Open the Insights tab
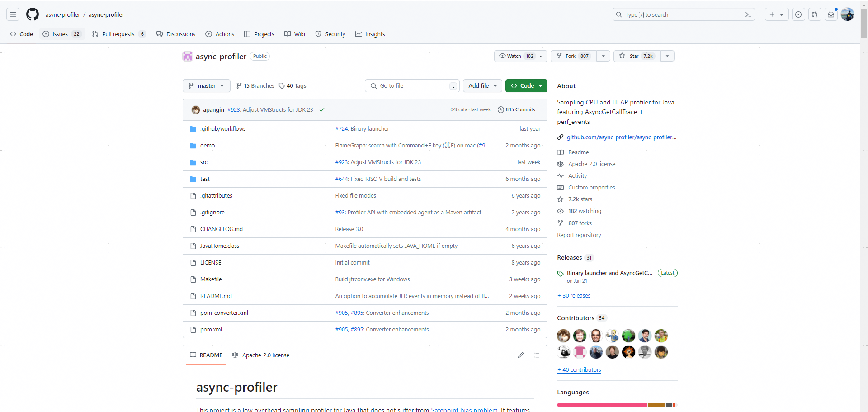The width and height of the screenshot is (868, 412). [x=370, y=34]
